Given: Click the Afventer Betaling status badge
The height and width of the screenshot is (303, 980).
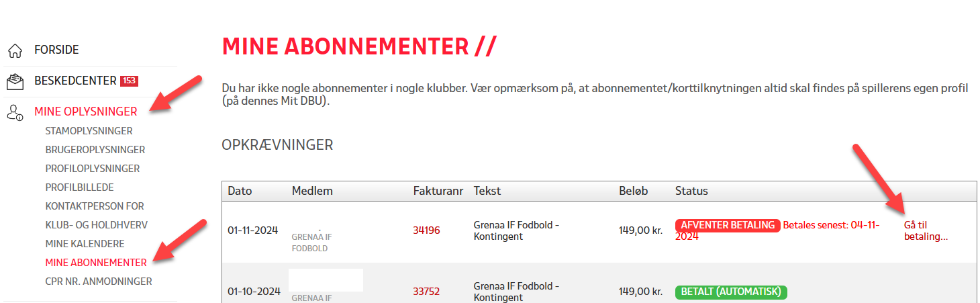Looking at the screenshot, I should (727, 225).
